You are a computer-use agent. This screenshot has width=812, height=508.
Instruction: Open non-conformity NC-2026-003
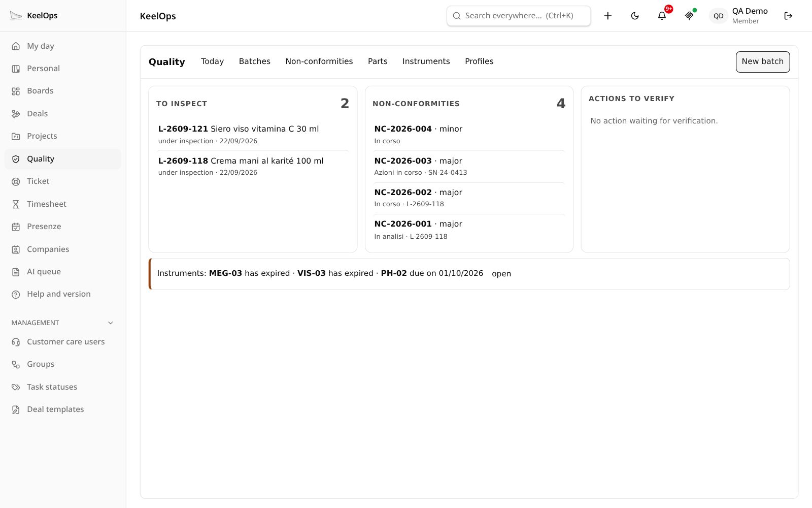(x=469, y=166)
